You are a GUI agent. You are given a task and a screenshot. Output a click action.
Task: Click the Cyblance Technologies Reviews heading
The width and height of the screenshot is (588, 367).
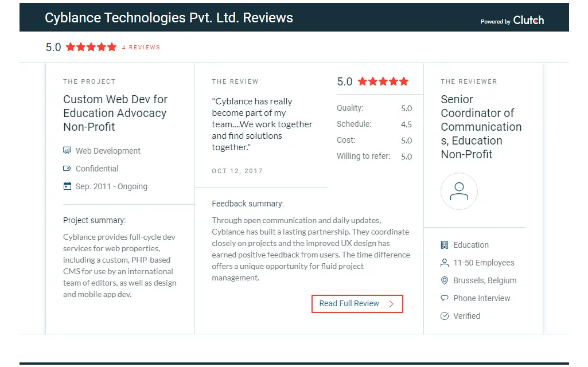[x=169, y=18]
